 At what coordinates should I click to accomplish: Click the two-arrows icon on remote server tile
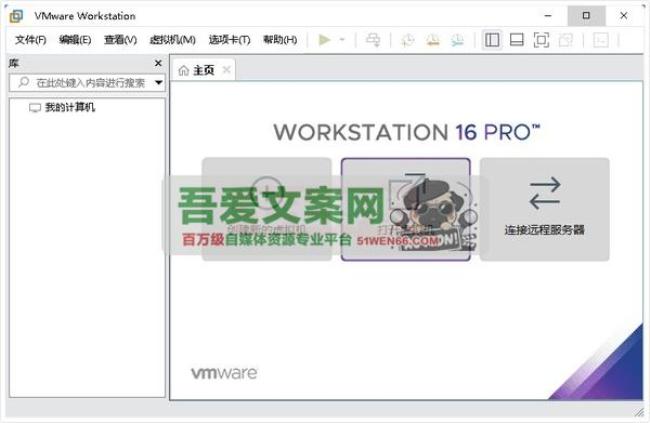click(x=545, y=193)
